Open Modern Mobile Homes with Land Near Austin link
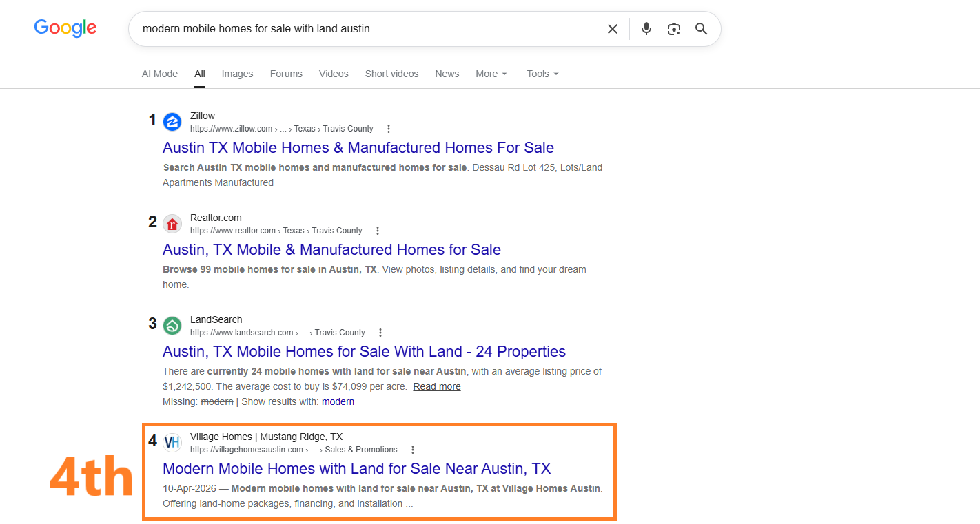 click(357, 468)
